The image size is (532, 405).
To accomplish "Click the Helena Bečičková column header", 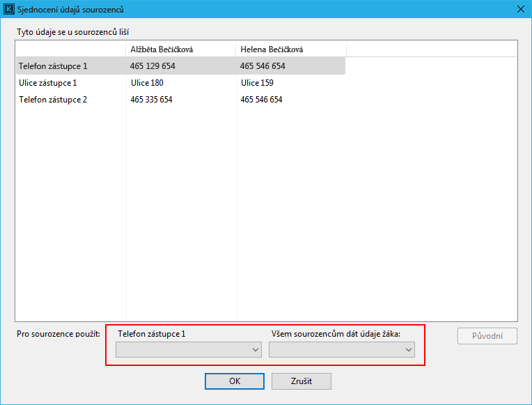I will click(x=290, y=49).
